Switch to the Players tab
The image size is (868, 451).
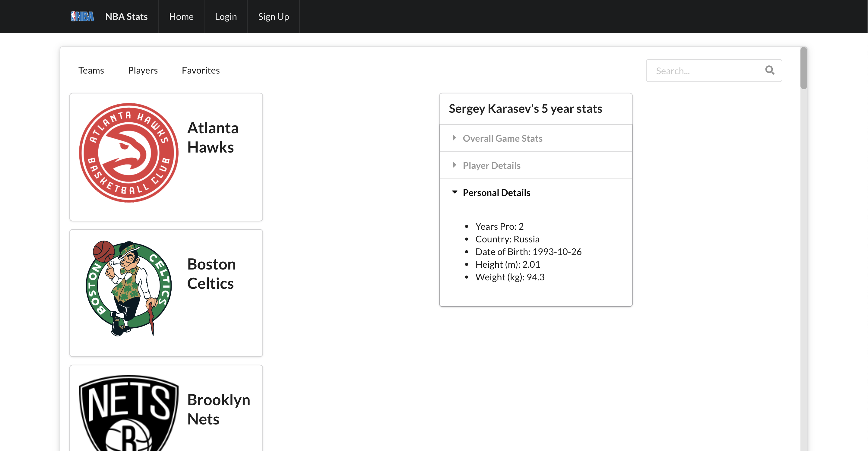[143, 70]
